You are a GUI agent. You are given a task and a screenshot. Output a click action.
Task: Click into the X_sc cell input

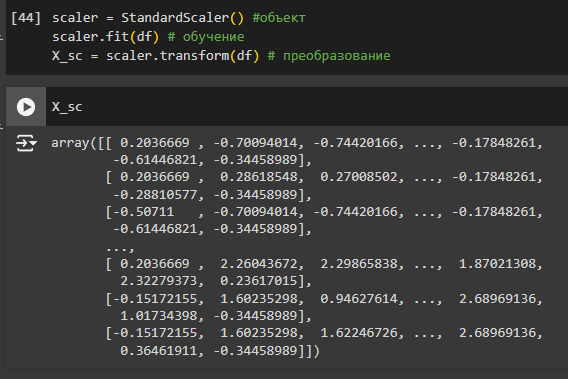click(306, 107)
